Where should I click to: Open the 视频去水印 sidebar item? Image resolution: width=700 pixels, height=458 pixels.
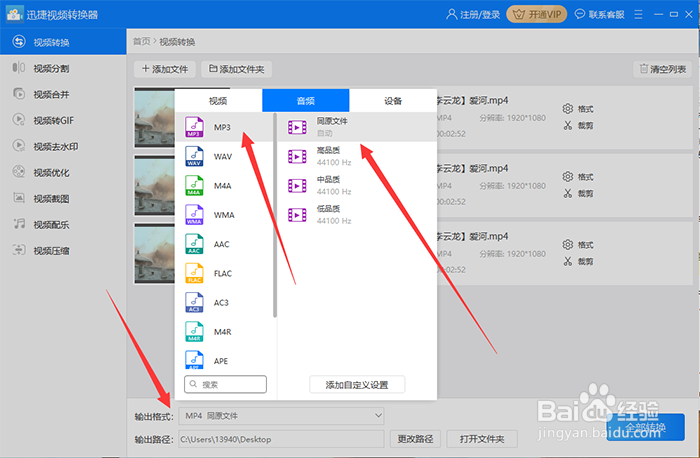click(63, 146)
